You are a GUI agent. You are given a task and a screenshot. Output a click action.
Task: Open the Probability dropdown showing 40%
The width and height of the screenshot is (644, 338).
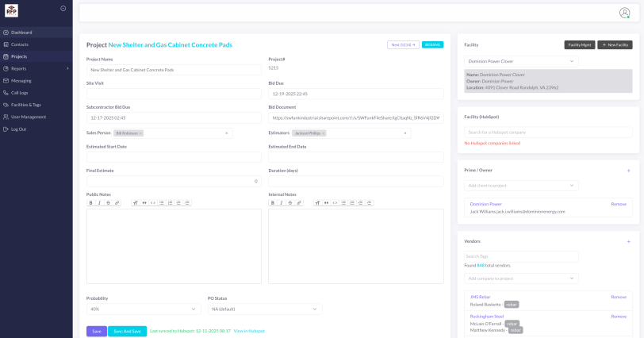144,309
